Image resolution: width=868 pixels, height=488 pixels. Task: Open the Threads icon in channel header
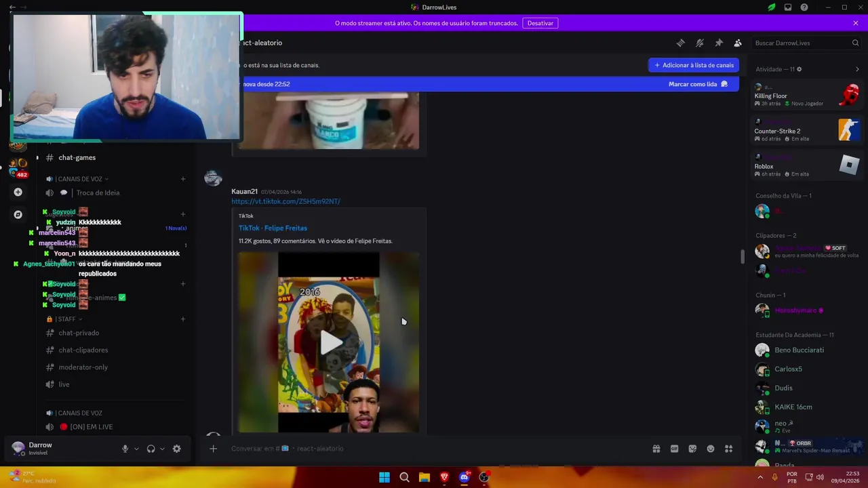point(680,43)
